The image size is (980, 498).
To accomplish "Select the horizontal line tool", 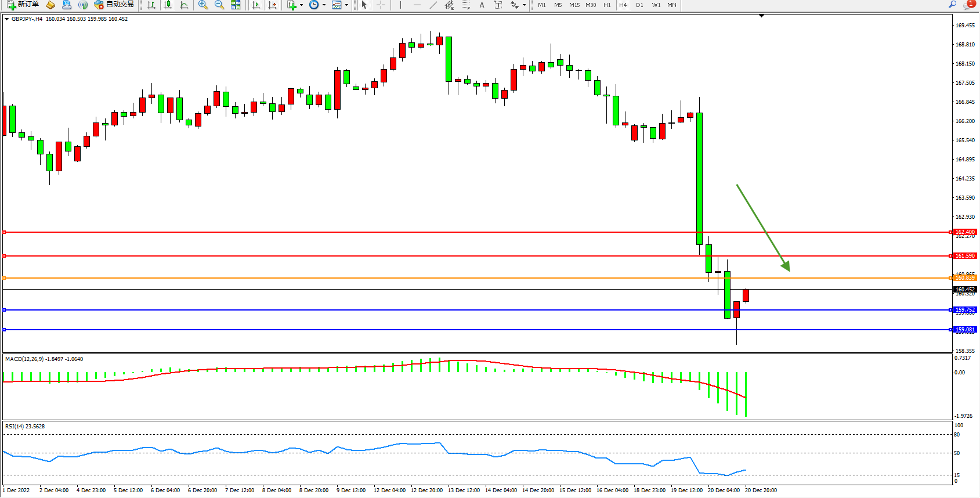I will pos(417,5).
